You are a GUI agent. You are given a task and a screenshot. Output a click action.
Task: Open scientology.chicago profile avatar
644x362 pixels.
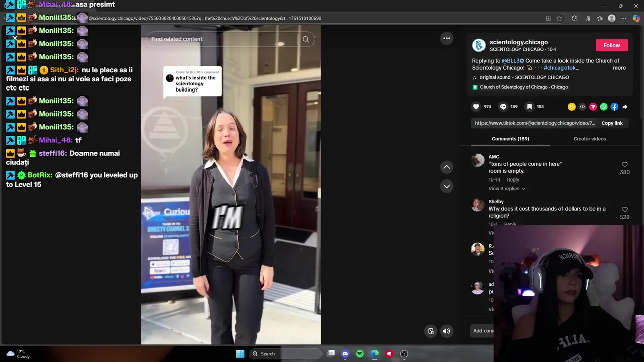[479, 45]
